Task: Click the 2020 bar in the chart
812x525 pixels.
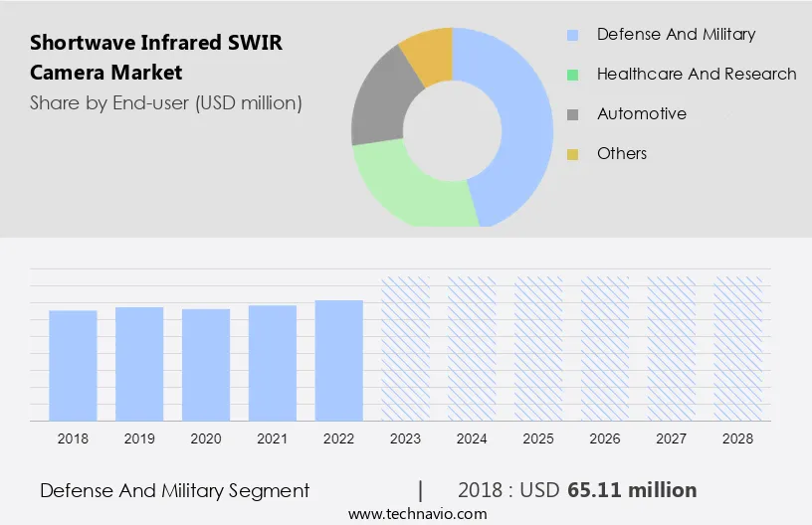Action: point(206,364)
